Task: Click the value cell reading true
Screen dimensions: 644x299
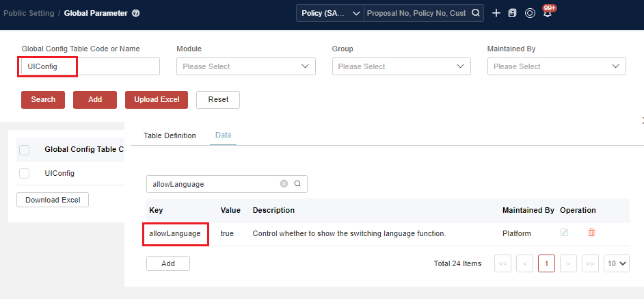Action: 227,233
